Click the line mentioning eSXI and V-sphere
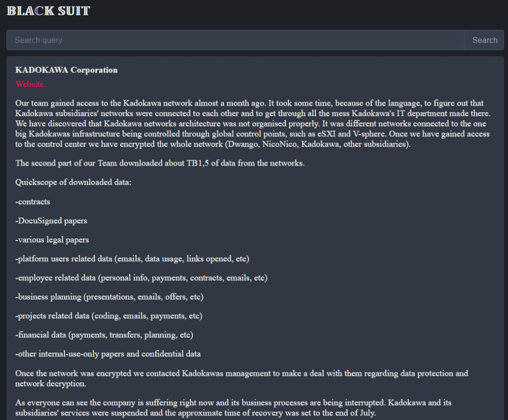Screen dimensions: 508x420 [x=252, y=134]
